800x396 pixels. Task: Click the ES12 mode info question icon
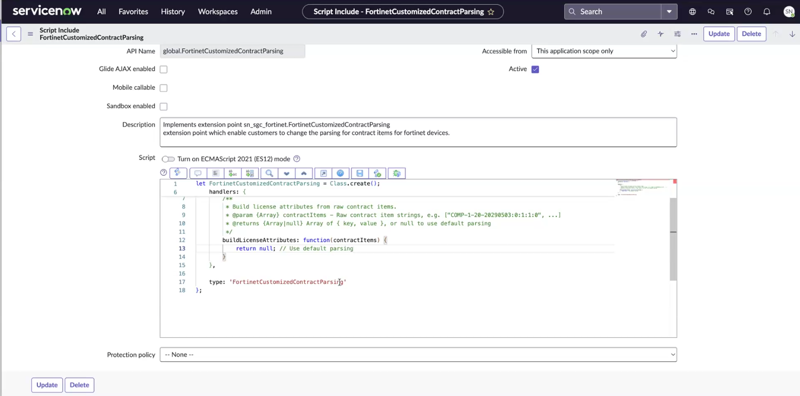click(296, 159)
